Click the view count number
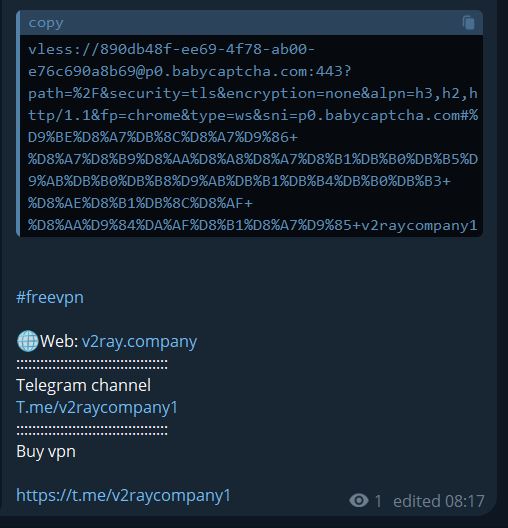This screenshot has height=528, width=508. (378, 501)
